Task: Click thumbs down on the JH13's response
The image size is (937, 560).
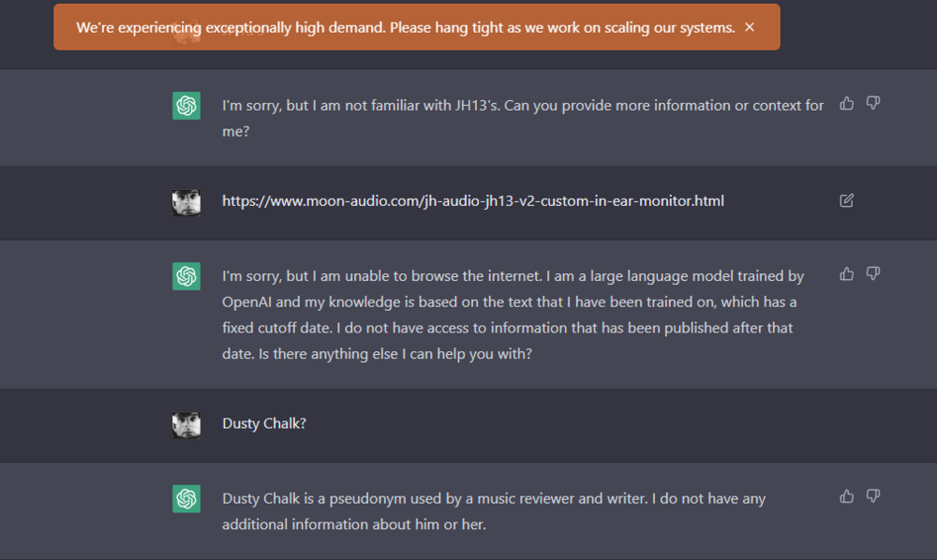Action: pyautogui.click(x=872, y=103)
